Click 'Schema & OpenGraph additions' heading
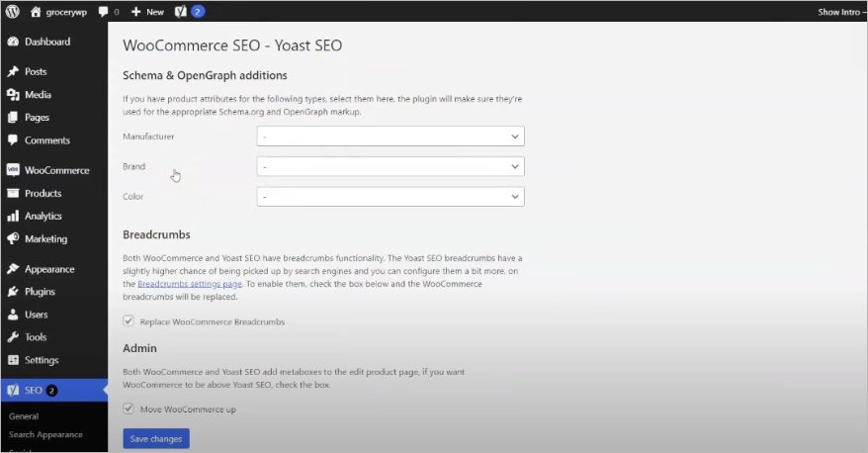 (x=205, y=75)
